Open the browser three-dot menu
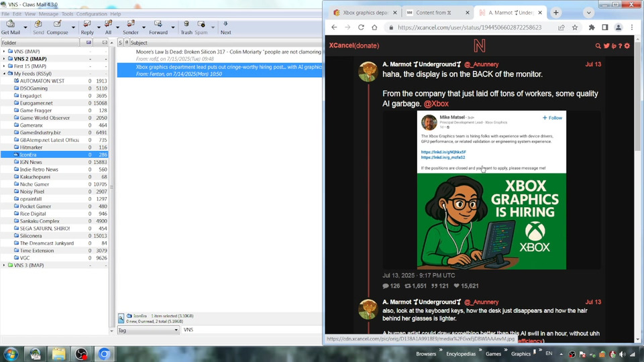The image size is (644, 362). [x=632, y=27]
